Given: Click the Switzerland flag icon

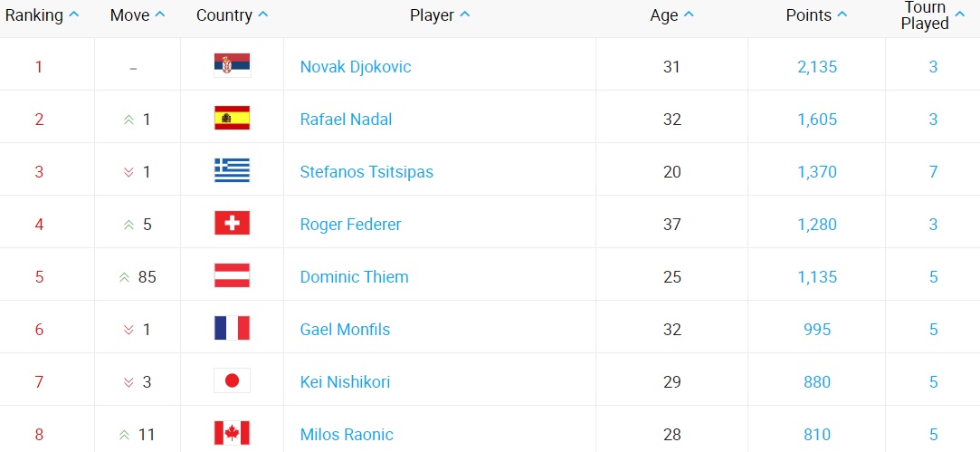Looking at the screenshot, I should coord(232,224).
